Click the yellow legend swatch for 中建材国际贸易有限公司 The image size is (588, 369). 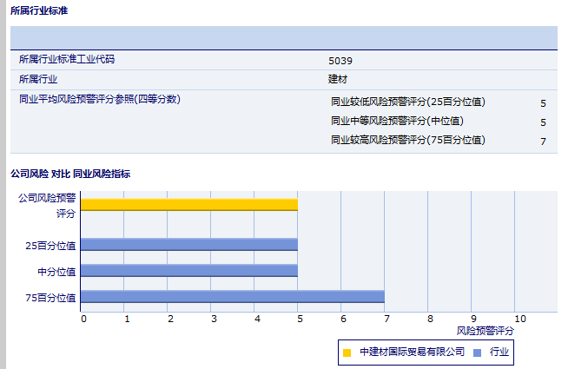[347, 353]
